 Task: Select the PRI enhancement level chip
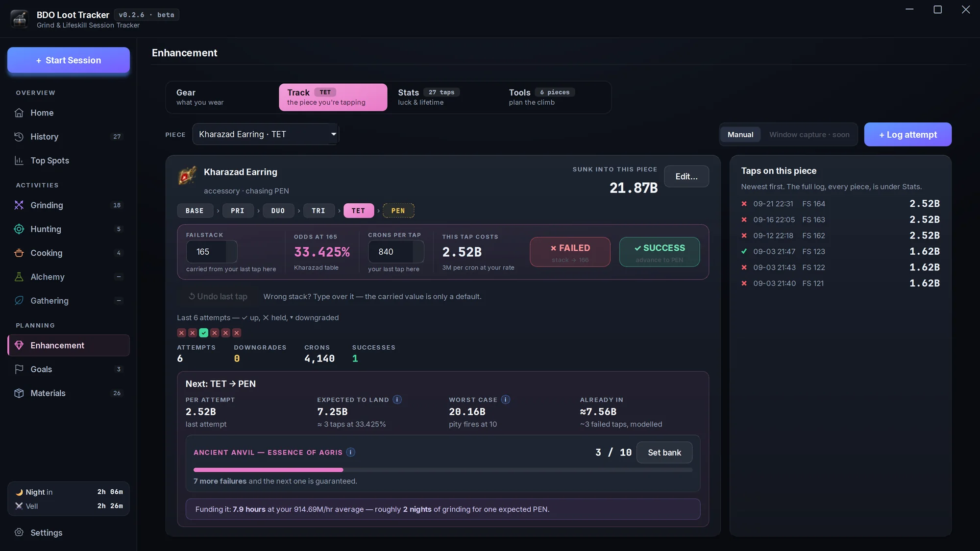point(238,211)
